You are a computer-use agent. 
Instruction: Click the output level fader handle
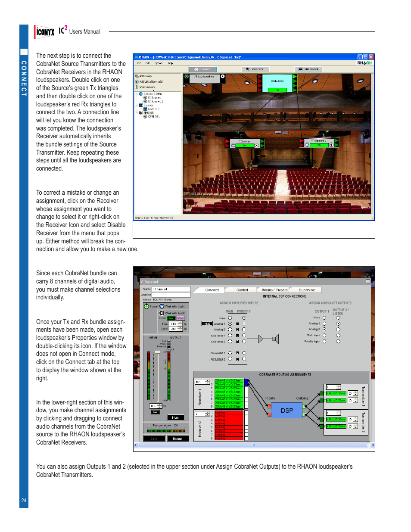coord(158,352)
